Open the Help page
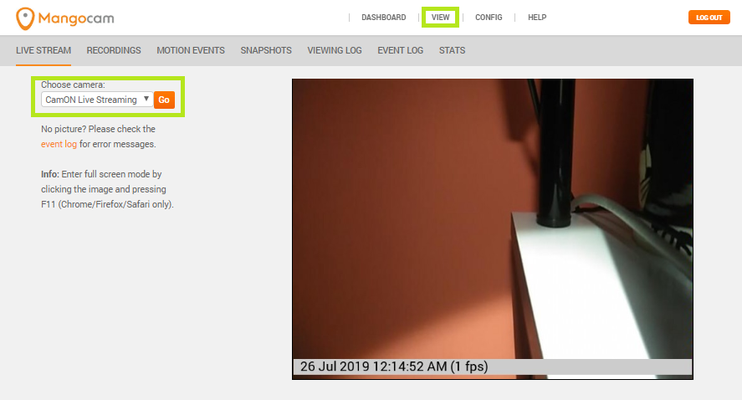742x400 pixels. pyautogui.click(x=537, y=18)
